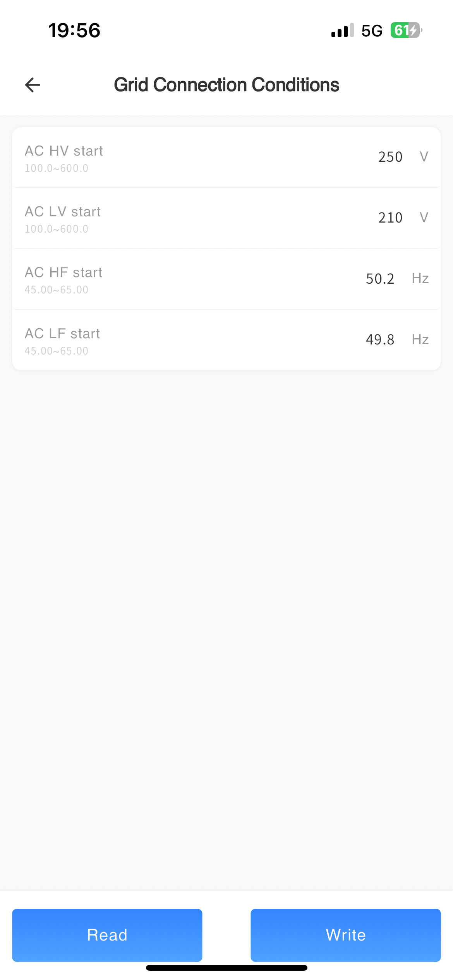
Task: Select the AC HF start label
Action: pos(63,272)
